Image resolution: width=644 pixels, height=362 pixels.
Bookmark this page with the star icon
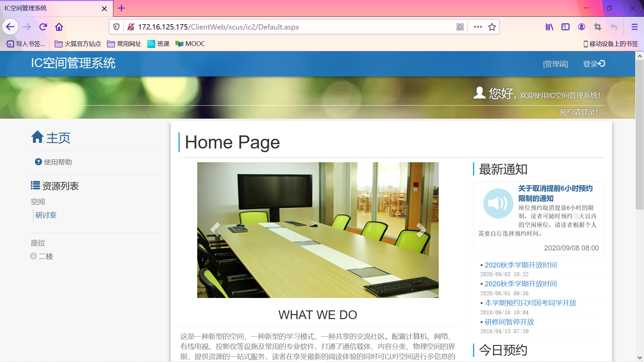click(x=492, y=27)
